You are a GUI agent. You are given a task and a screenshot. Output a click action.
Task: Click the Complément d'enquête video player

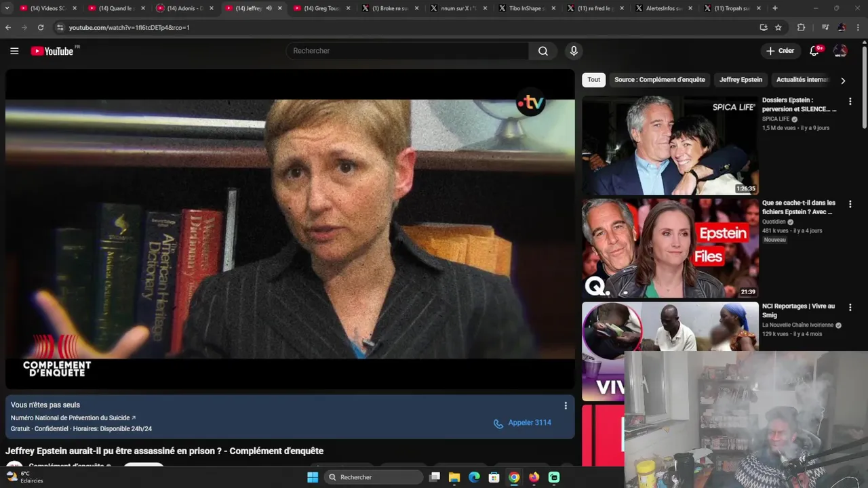tap(290, 229)
